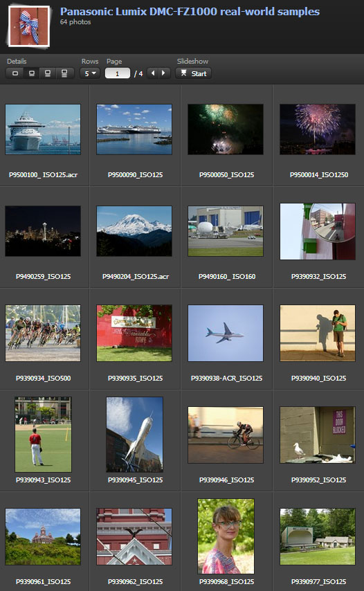
Task: Click the P9390945_ISO125 rocket photo label
Action: click(x=135, y=480)
